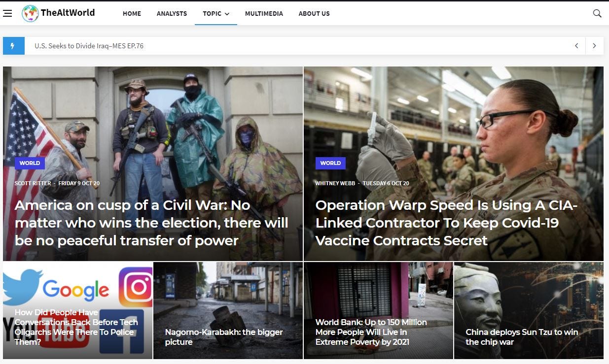
Task: Open the search magnifier icon
Action: [597, 13]
